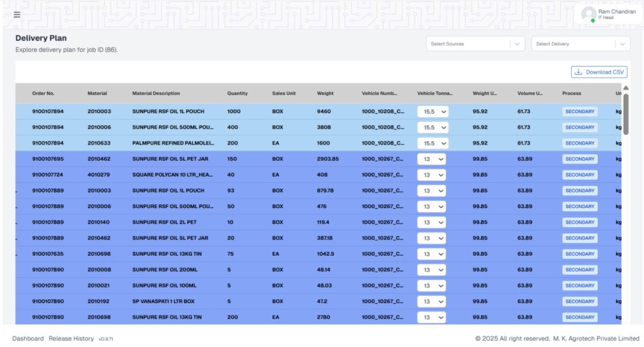
Task: Click the vertical table scrollbar thumb
Action: tap(626, 114)
